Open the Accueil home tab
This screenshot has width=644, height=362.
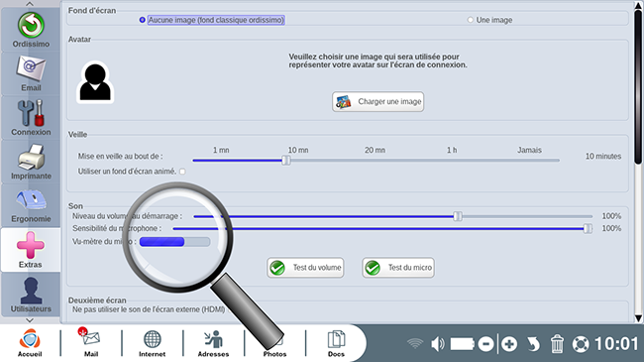coord(30,343)
